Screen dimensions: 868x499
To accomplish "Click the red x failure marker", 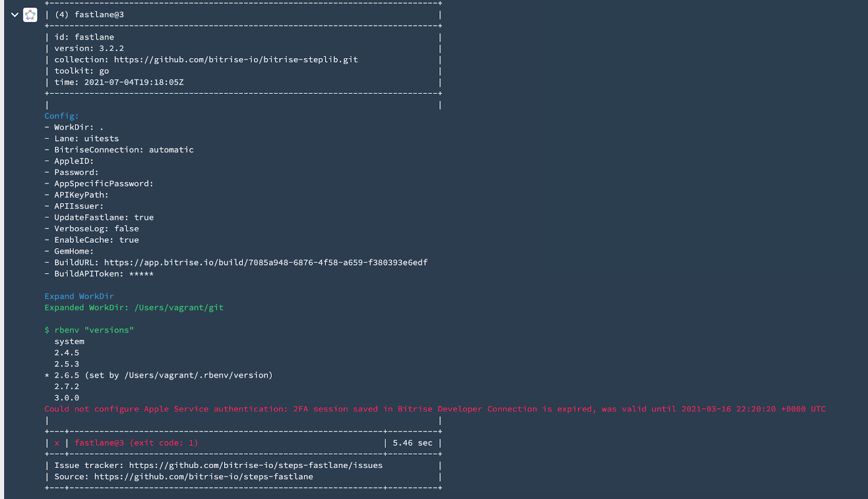I will pos(57,443).
